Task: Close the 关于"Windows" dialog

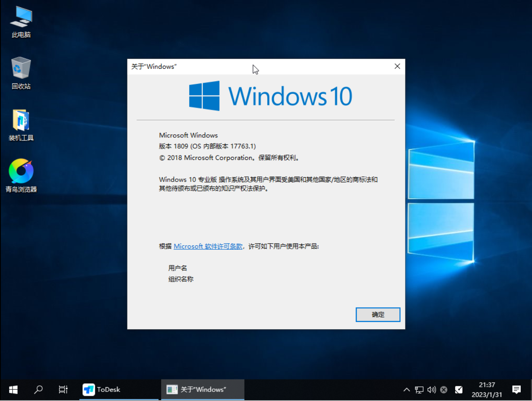Action: point(397,67)
